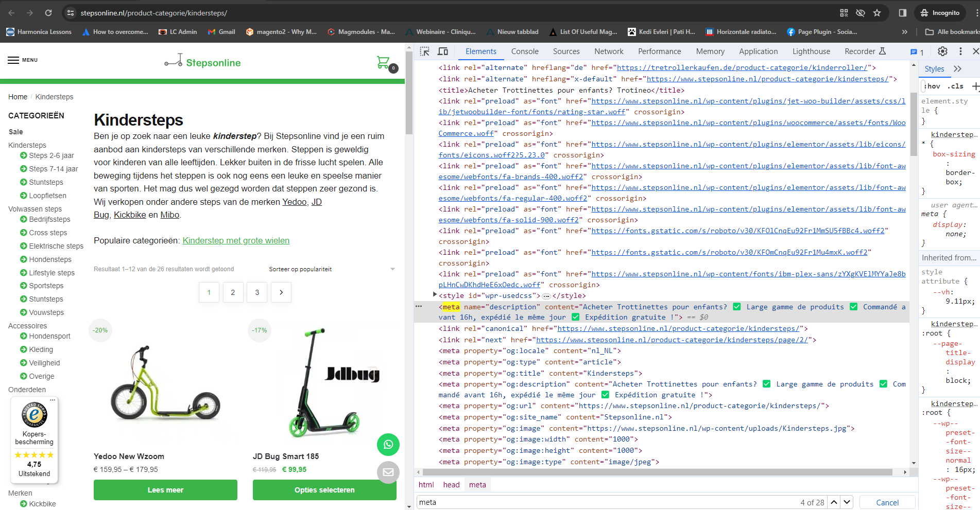Viewport: 980px width, 510px height.
Task: Reload the page with refresh icon
Action: pyautogui.click(x=48, y=13)
